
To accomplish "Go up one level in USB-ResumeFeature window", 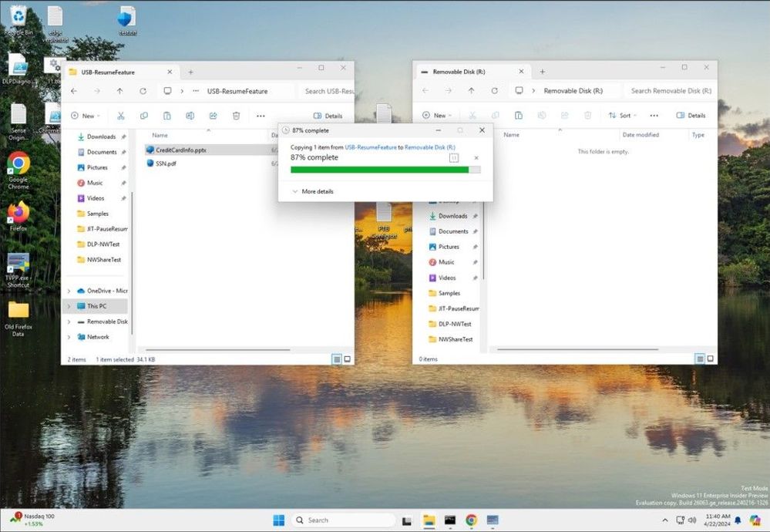I will coord(119,91).
